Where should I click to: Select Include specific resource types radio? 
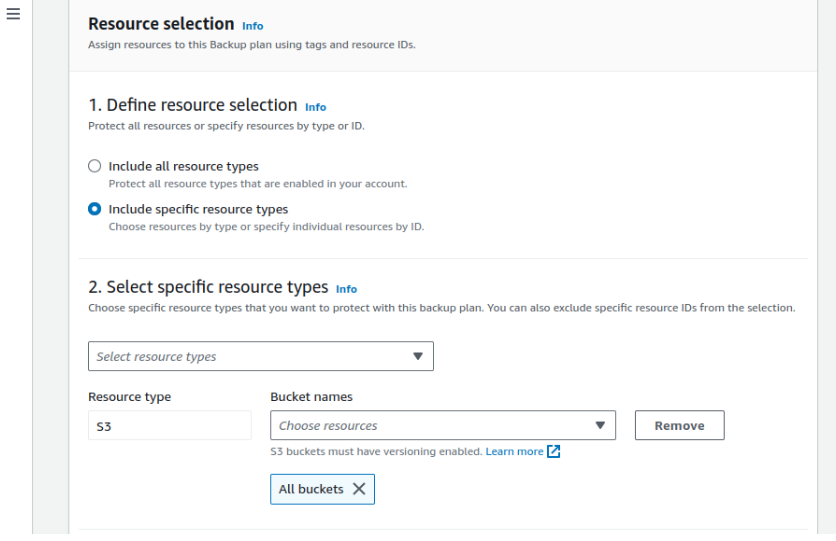pos(94,209)
